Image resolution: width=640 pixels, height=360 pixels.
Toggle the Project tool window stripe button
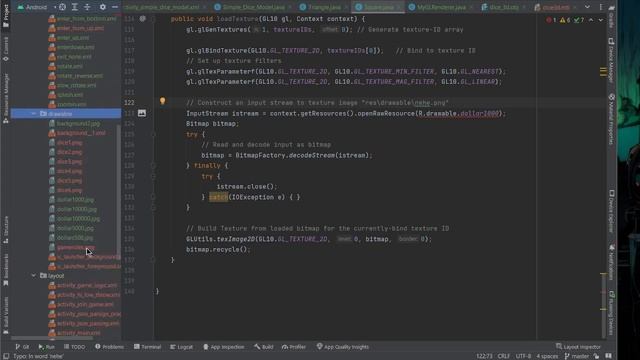[6, 16]
